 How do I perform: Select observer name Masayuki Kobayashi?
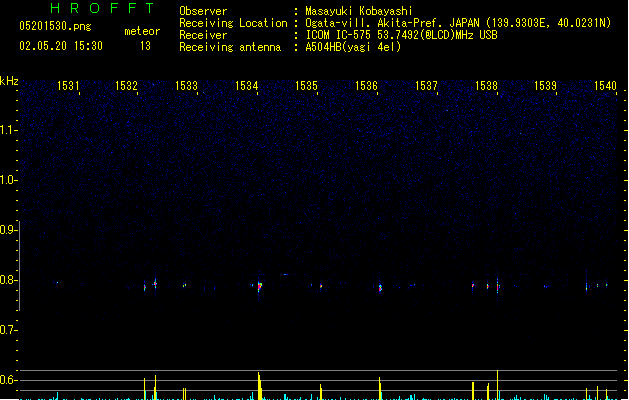tap(359, 11)
